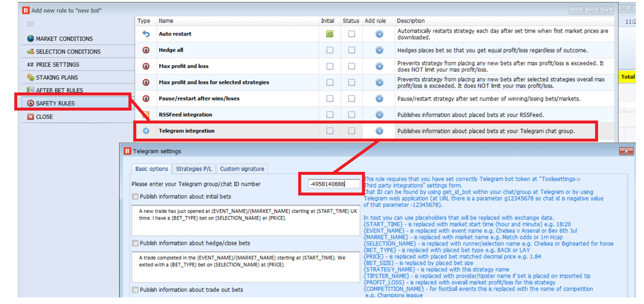Click Close in the left sidebar
The width and height of the screenshot is (644, 304).
pos(44,116)
